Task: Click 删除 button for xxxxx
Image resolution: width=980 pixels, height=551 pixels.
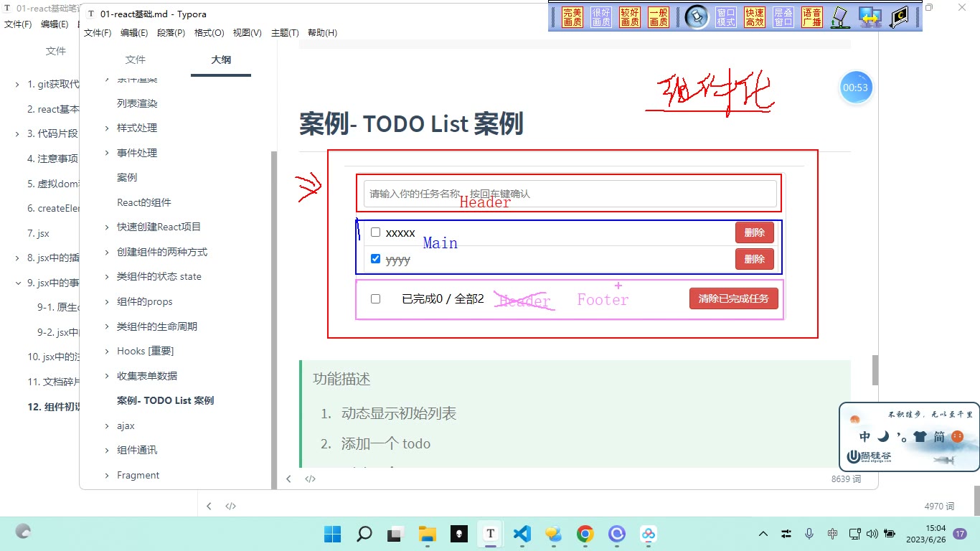Action: 755,232
